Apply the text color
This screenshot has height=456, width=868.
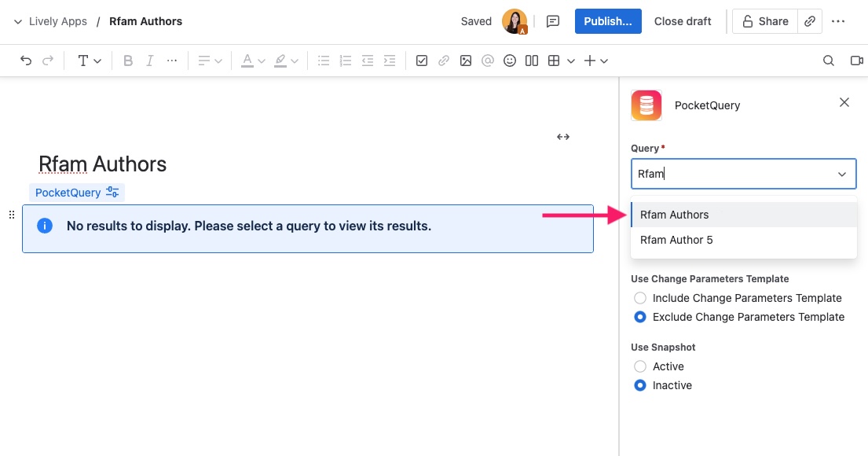coord(247,61)
